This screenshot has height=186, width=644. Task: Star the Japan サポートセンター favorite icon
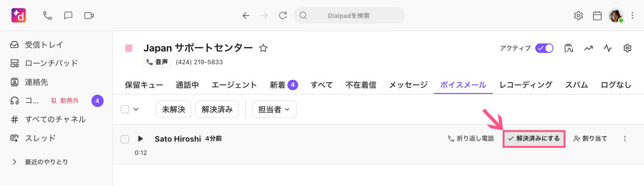pos(263,48)
